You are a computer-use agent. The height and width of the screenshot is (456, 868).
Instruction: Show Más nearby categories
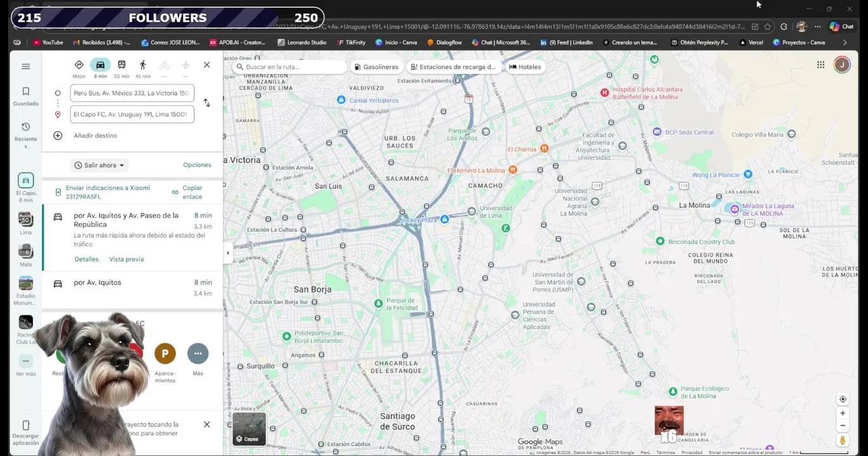[198, 360]
